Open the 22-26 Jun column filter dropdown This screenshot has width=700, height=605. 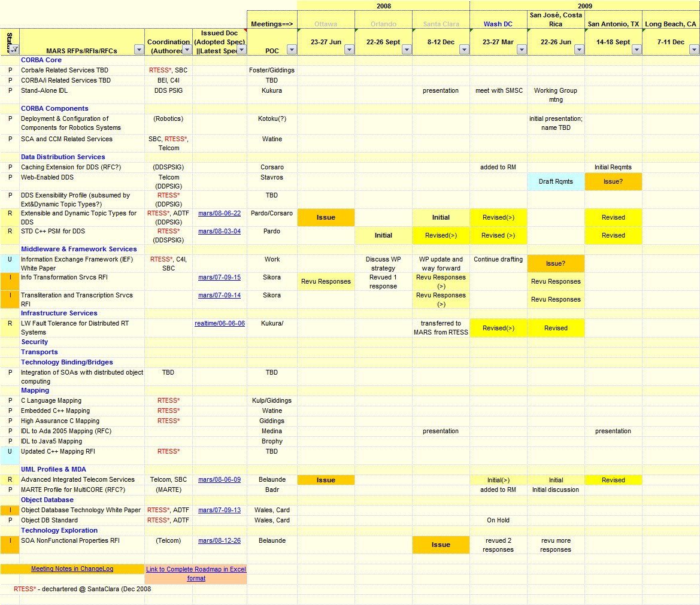(x=579, y=50)
